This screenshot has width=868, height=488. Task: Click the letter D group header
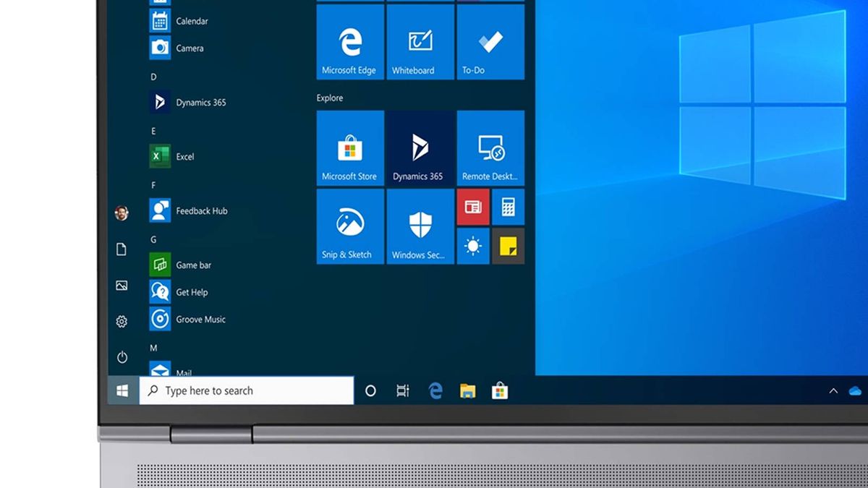pos(153,77)
